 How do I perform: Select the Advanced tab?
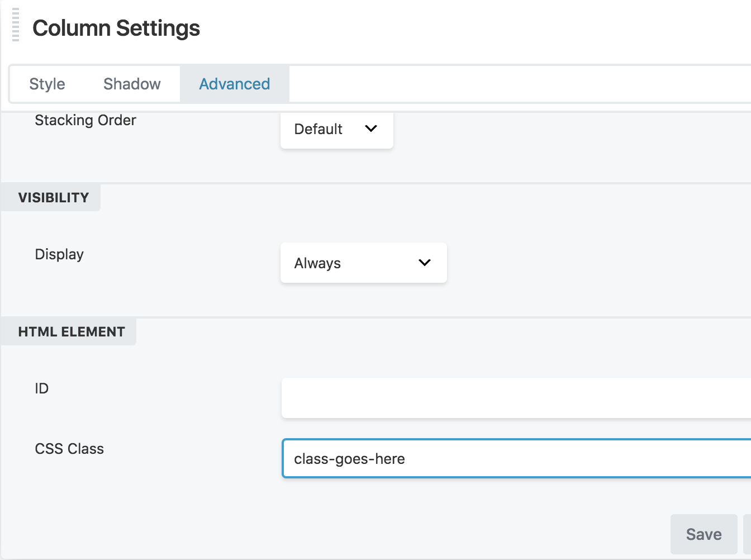[x=235, y=84]
